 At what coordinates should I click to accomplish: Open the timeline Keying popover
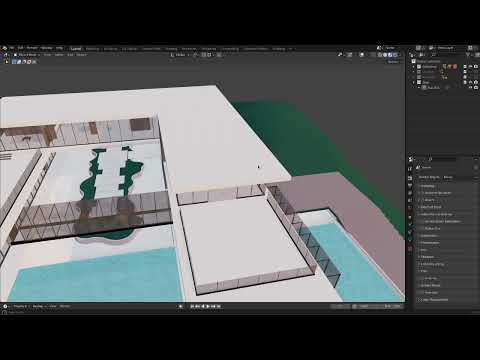click(x=38, y=306)
